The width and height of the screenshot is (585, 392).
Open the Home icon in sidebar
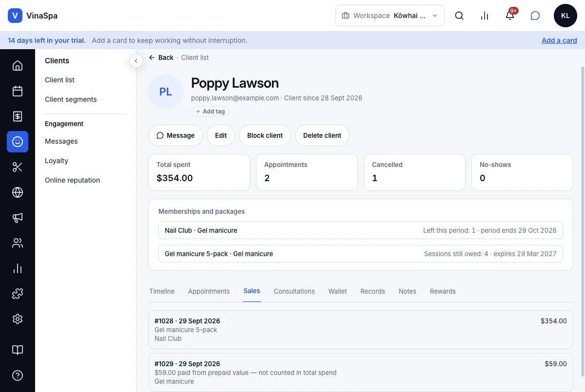click(18, 66)
